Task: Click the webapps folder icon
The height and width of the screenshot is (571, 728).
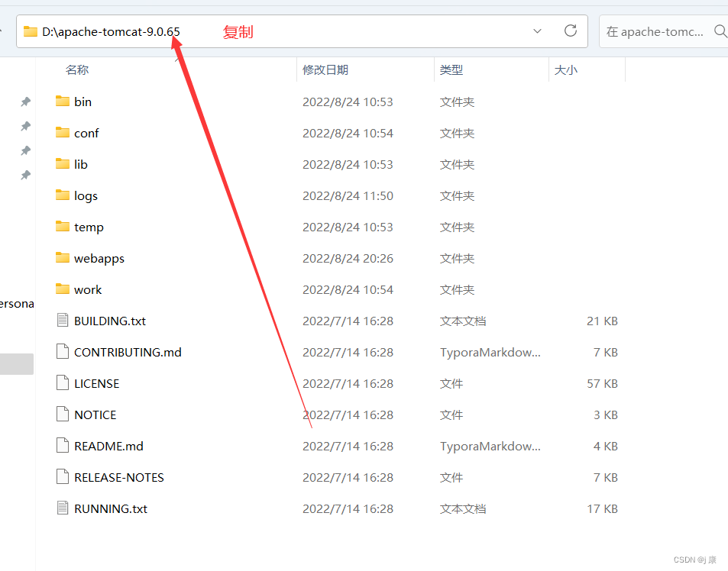Action: 62,258
